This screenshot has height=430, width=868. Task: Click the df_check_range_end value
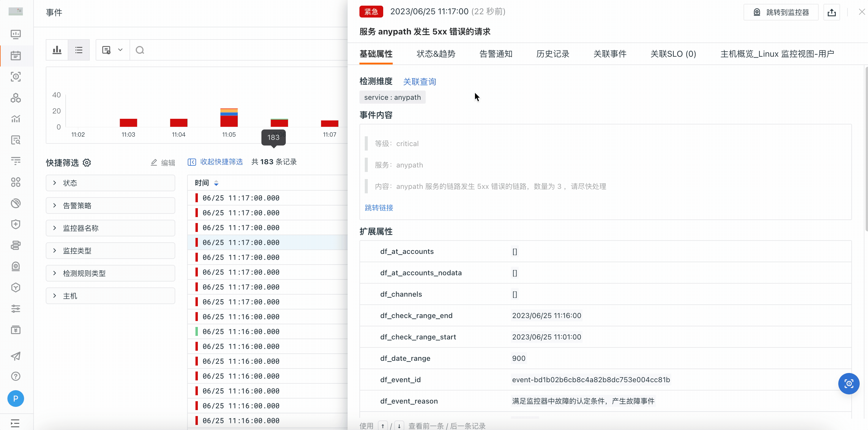click(x=547, y=315)
